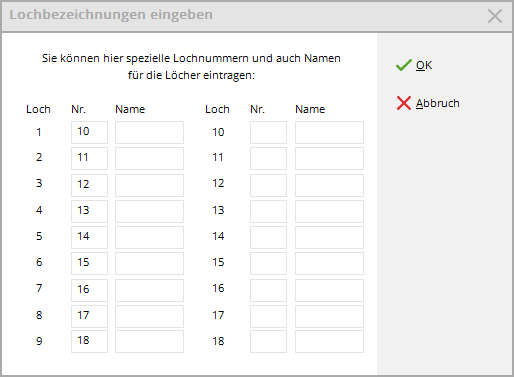
Task: Click the green checkmark OK icon
Action: click(x=404, y=65)
